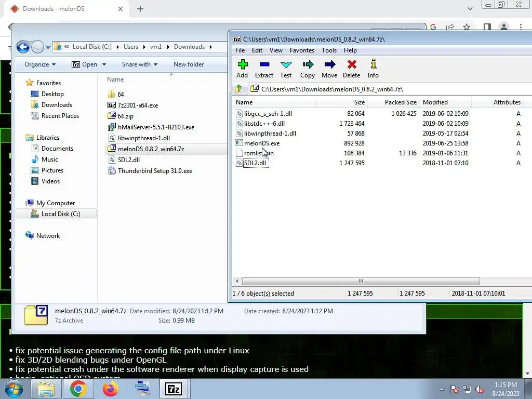532x399 pixels.
Task: Sort 7-Zip list by Name column
Action: 274,102
